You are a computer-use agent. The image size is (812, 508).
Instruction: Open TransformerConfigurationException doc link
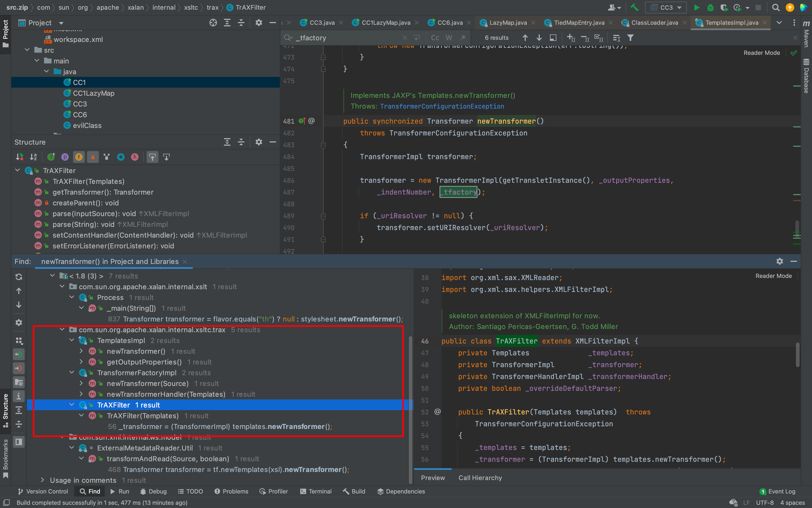tap(442, 106)
